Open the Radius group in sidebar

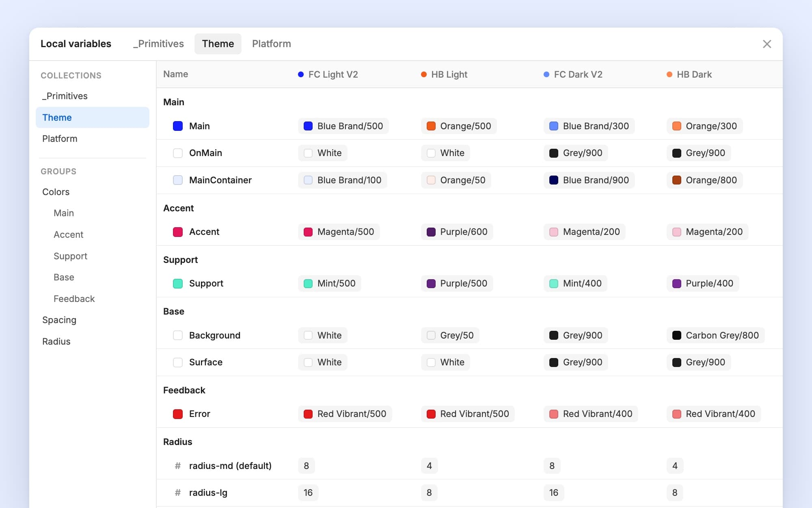pos(56,341)
